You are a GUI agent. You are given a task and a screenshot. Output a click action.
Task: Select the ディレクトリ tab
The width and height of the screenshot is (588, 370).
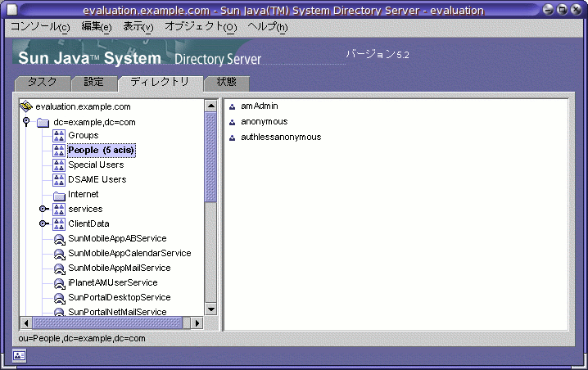[161, 83]
